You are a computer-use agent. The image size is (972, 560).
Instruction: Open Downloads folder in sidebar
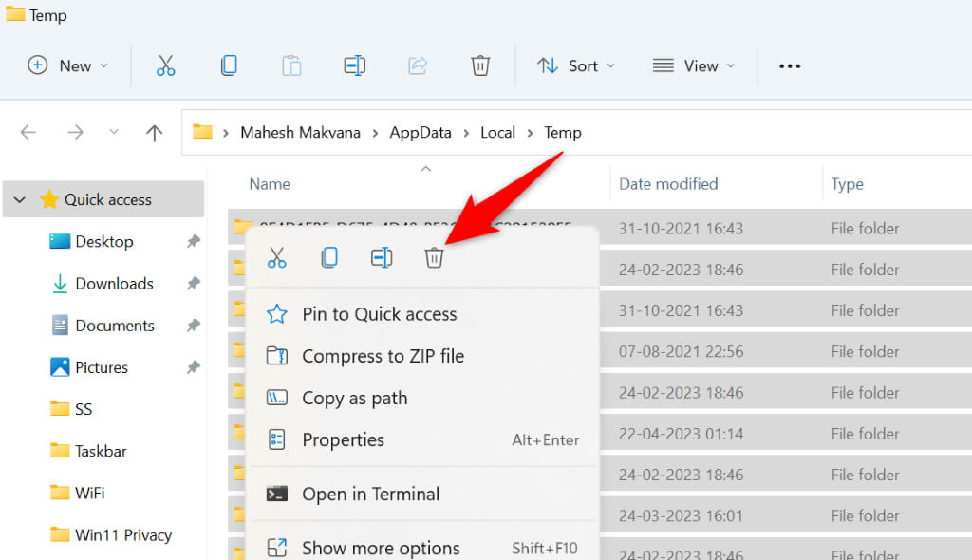pos(114,284)
